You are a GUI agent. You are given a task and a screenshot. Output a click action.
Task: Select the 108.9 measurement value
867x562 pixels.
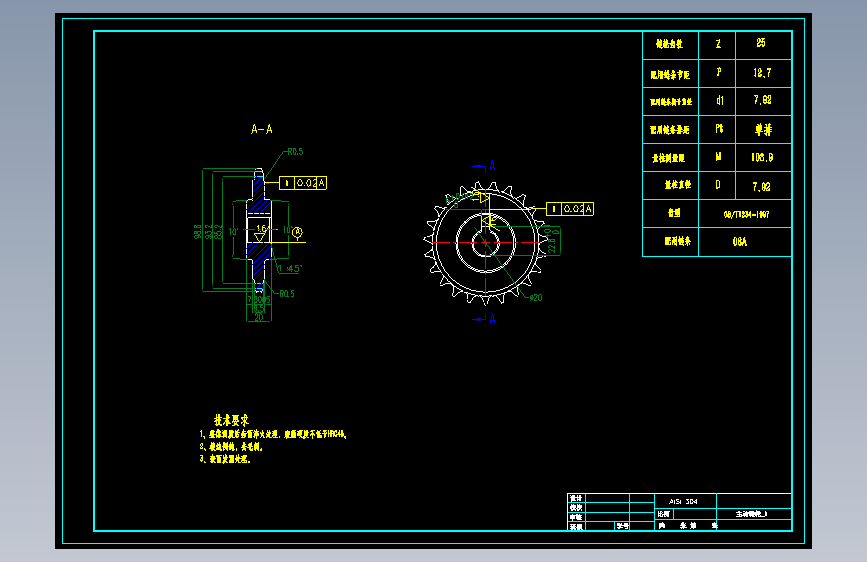pyautogui.click(x=762, y=158)
